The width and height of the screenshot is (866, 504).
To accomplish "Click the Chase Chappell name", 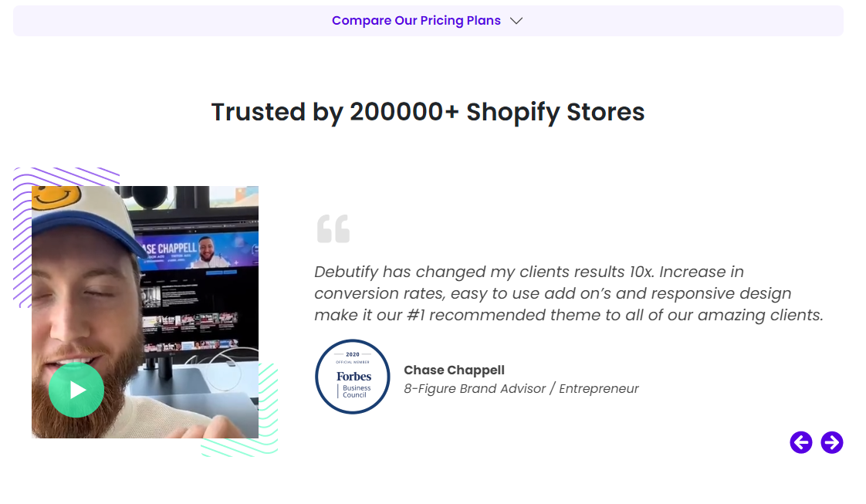I will click(454, 370).
